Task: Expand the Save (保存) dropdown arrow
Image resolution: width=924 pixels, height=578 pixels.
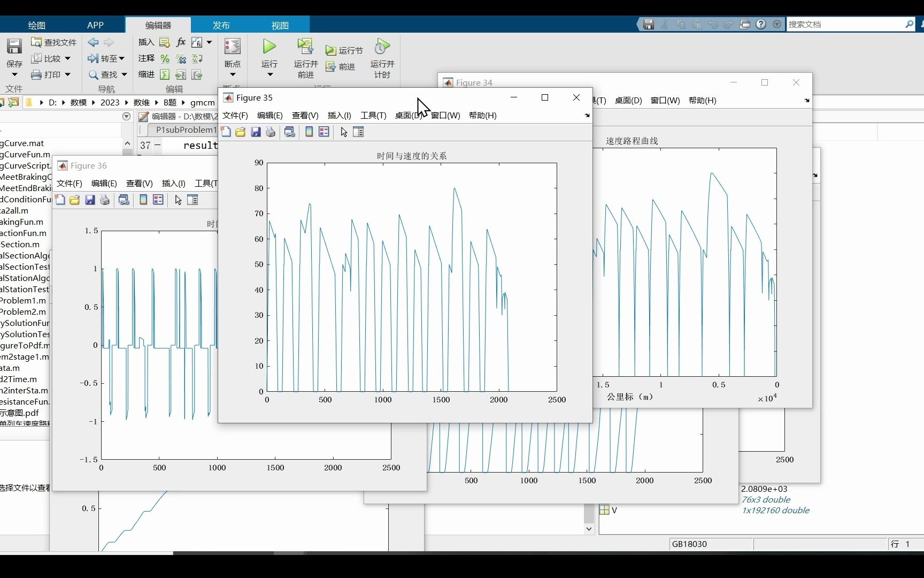Action: [14, 74]
